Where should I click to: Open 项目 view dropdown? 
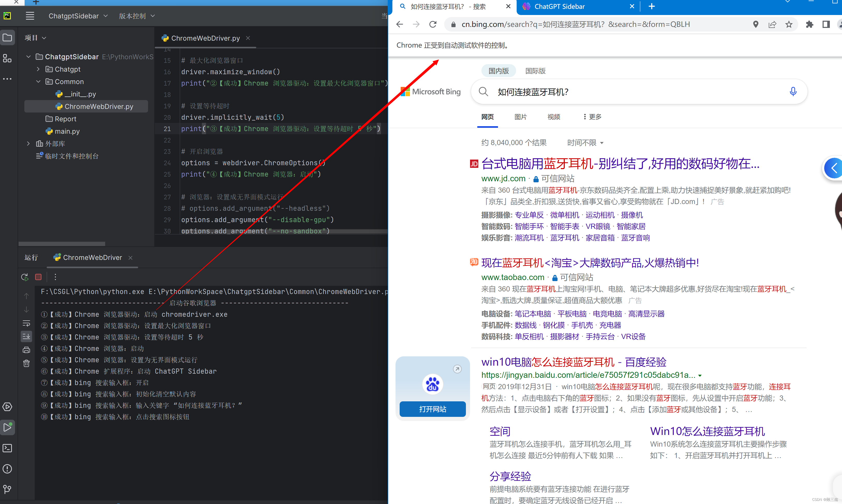click(x=35, y=38)
